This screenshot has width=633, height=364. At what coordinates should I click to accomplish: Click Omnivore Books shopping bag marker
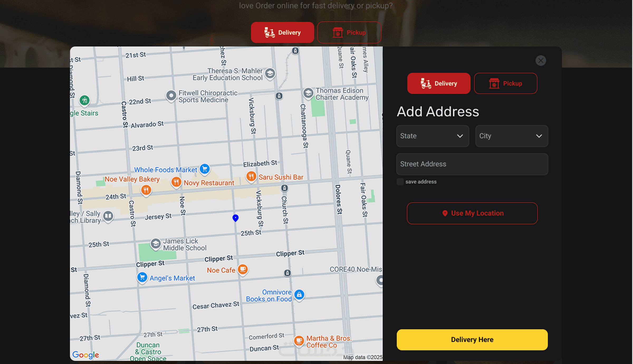click(299, 295)
